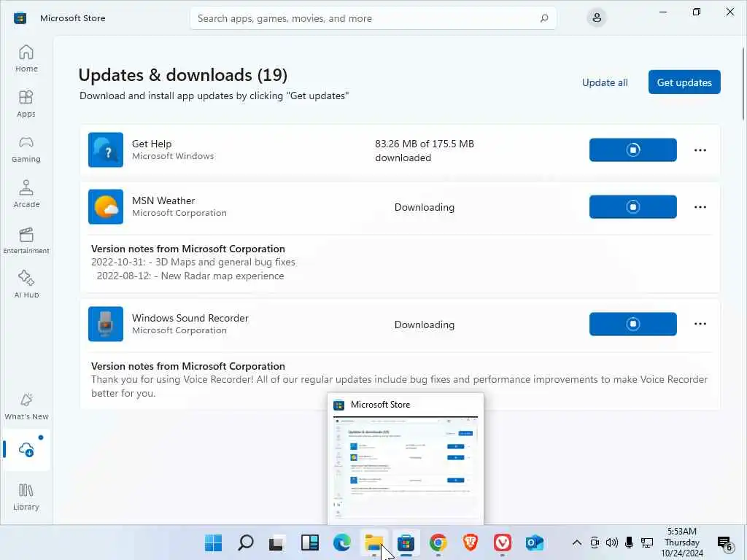Launch Brave browser from the taskbar
747x560 pixels.
[471, 542]
